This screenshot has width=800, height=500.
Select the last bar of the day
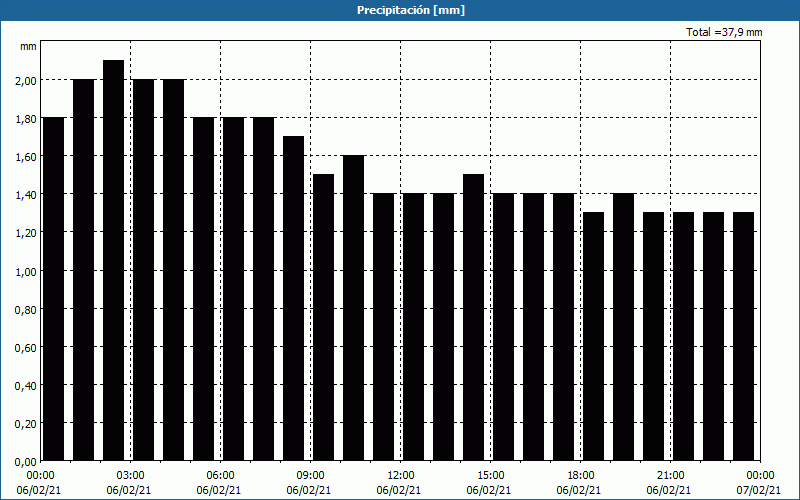point(743,337)
